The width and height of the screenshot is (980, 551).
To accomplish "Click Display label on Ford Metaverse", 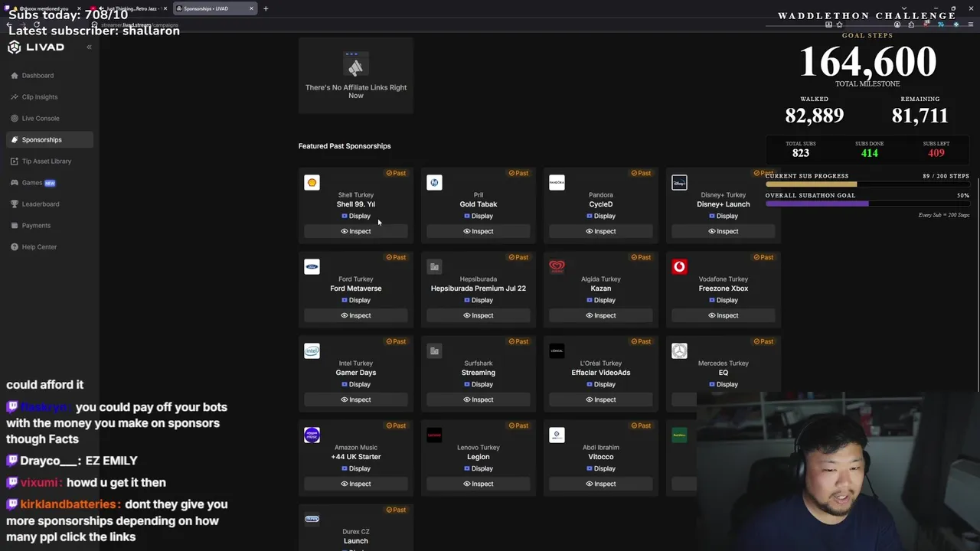I will point(356,300).
